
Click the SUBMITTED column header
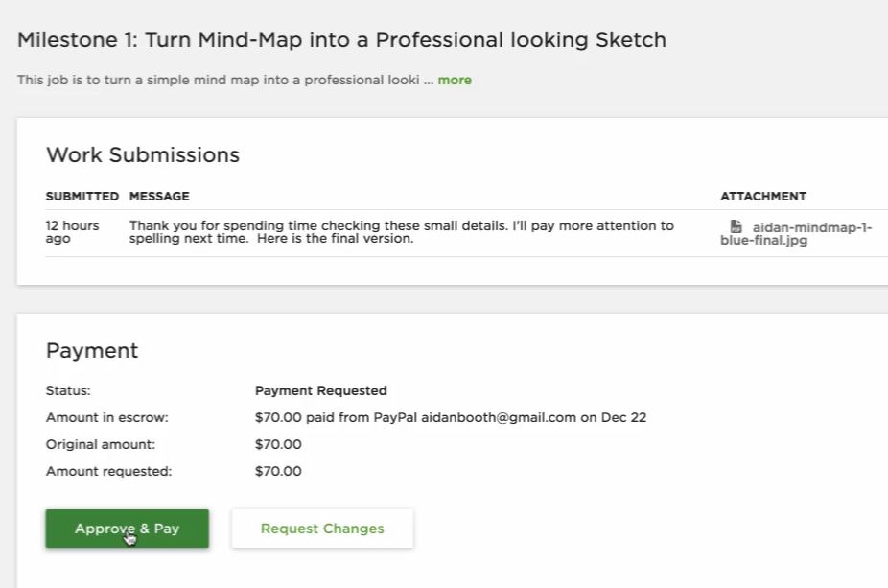pos(82,196)
